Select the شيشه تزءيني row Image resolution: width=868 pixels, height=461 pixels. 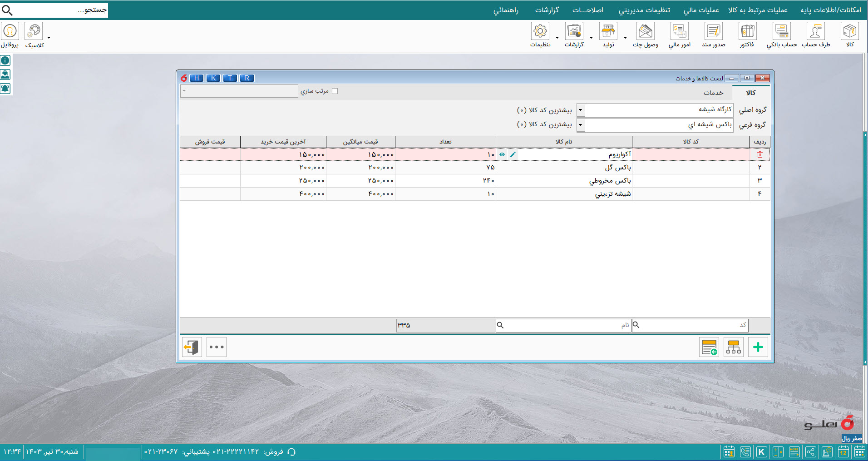pos(475,194)
